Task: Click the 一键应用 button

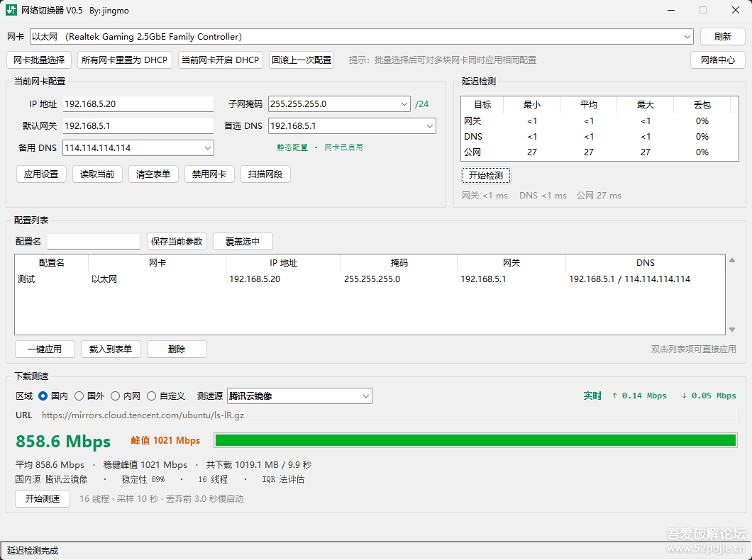Action: pos(45,349)
